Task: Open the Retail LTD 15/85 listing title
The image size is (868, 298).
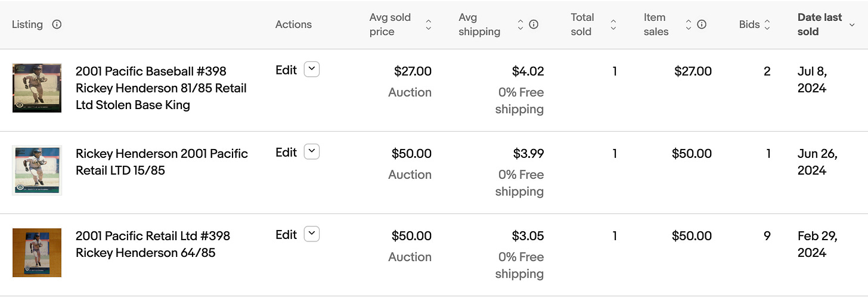Action: coord(161,162)
